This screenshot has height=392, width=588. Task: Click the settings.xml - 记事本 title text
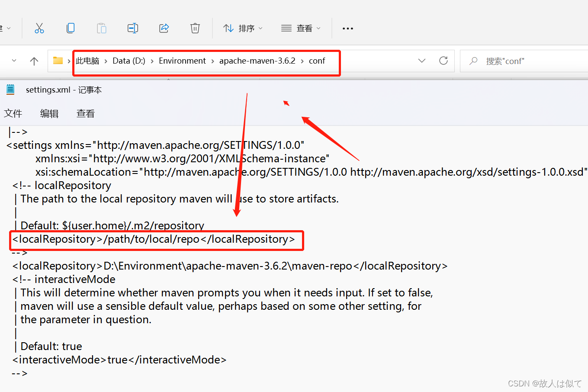[x=64, y=90]
